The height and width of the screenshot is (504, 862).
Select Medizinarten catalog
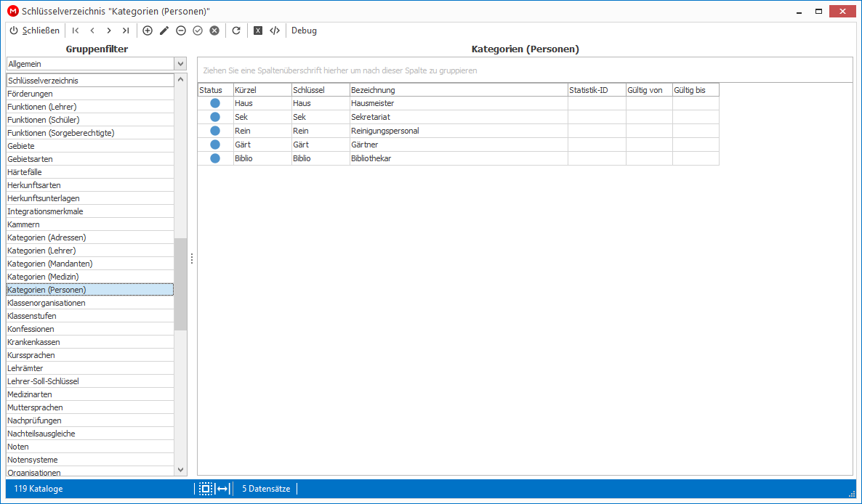click(x=90, y=395)
